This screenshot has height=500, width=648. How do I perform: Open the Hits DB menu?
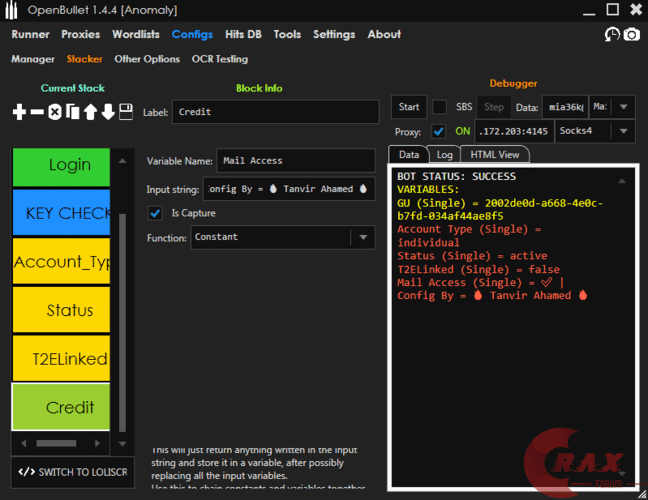(x=243, y=34)
